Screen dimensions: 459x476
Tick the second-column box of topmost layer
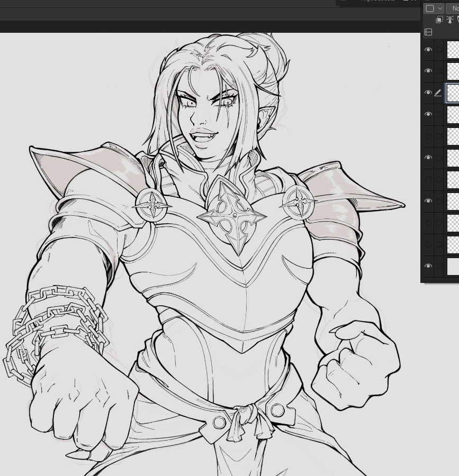tap(439, 50)
